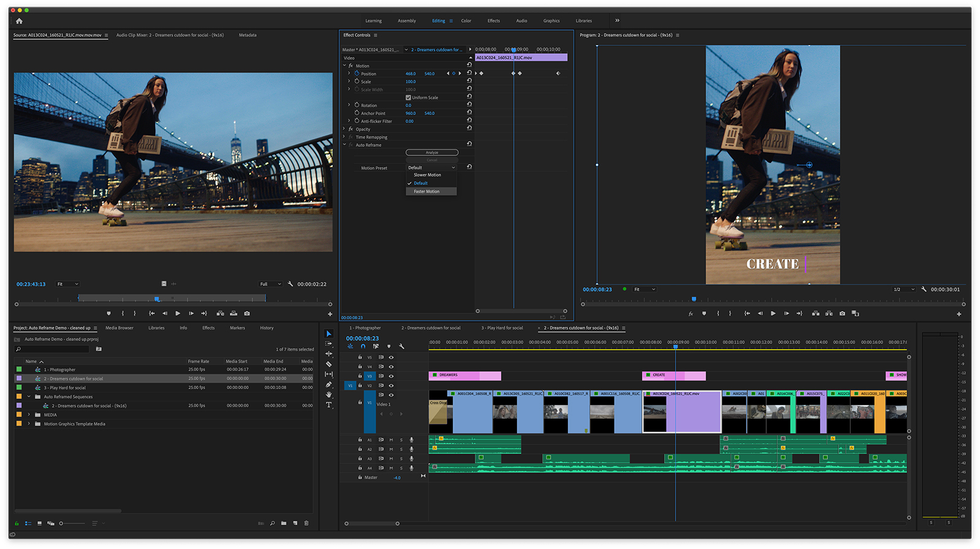
Task: Click the Project panel horizontal scrollbar
Action: 68,510
